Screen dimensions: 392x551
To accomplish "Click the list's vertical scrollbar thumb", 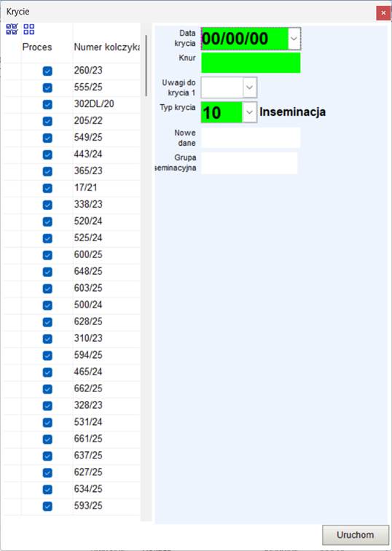I will pos(146,66).
